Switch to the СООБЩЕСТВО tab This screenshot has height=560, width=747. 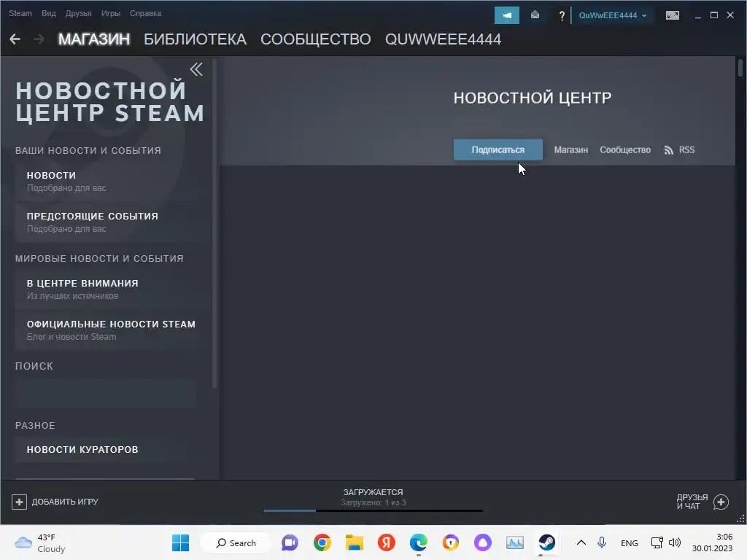pyautogui.click(x=315, y=39)
